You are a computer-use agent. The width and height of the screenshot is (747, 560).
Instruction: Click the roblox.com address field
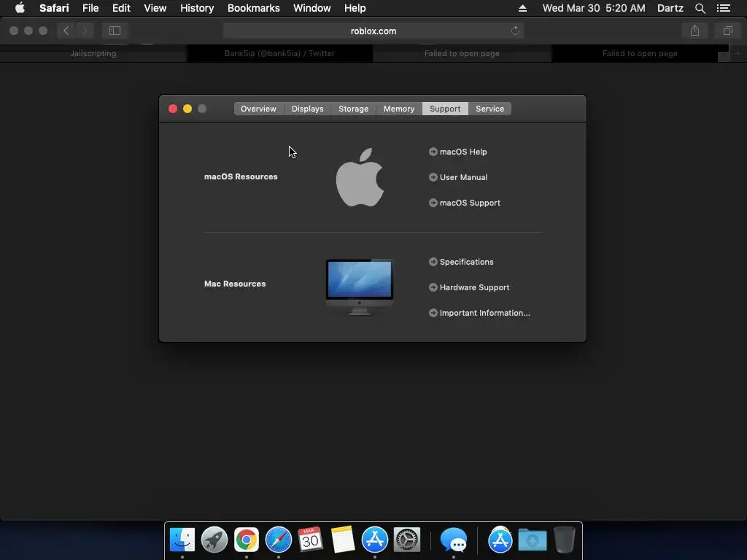(373, 31)
